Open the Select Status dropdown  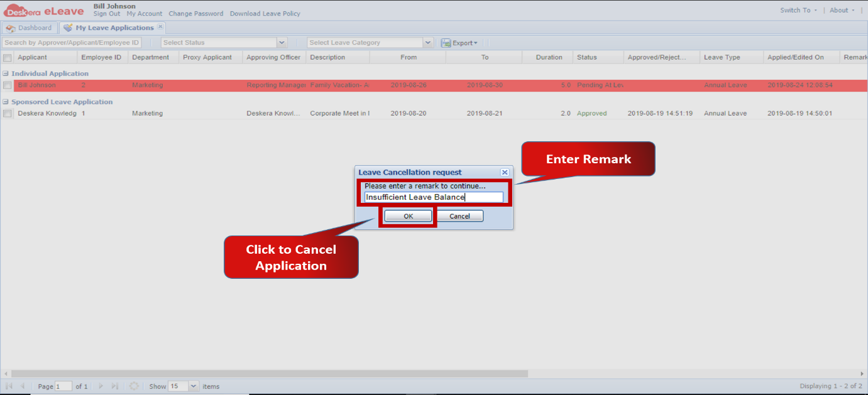(x=281, y=42)
